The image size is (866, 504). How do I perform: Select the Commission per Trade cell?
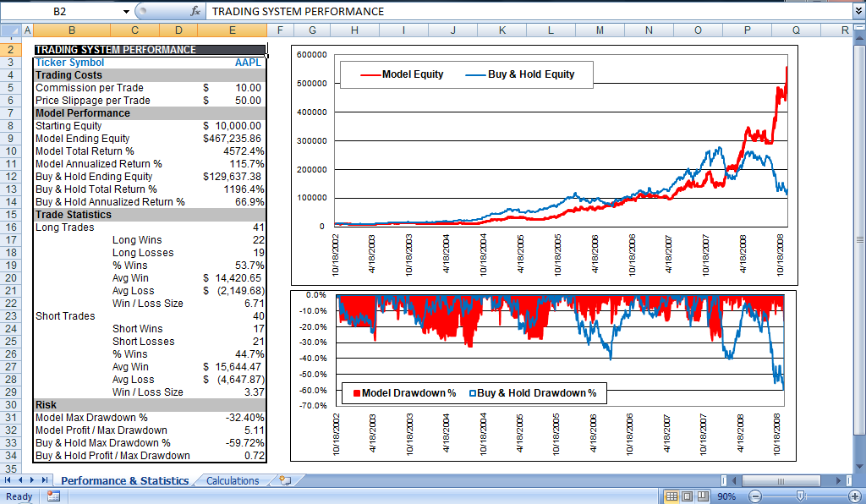pos(90,88)
